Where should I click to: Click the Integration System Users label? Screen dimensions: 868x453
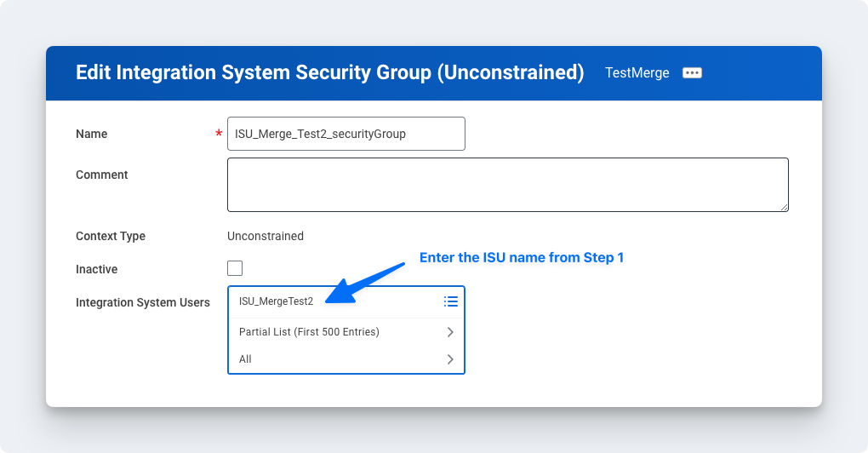143,302
